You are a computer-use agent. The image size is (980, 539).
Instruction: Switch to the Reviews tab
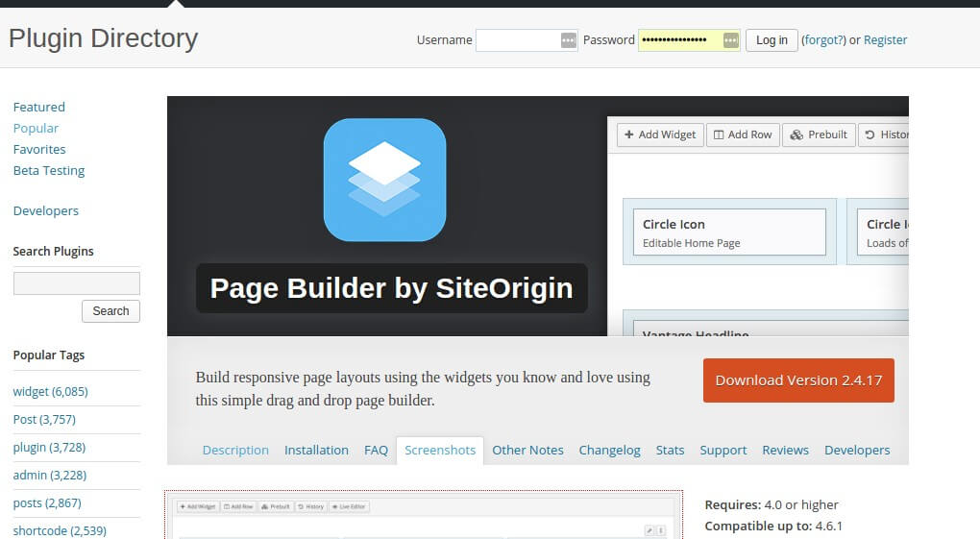pyautogui.click(x=785, y=451)
